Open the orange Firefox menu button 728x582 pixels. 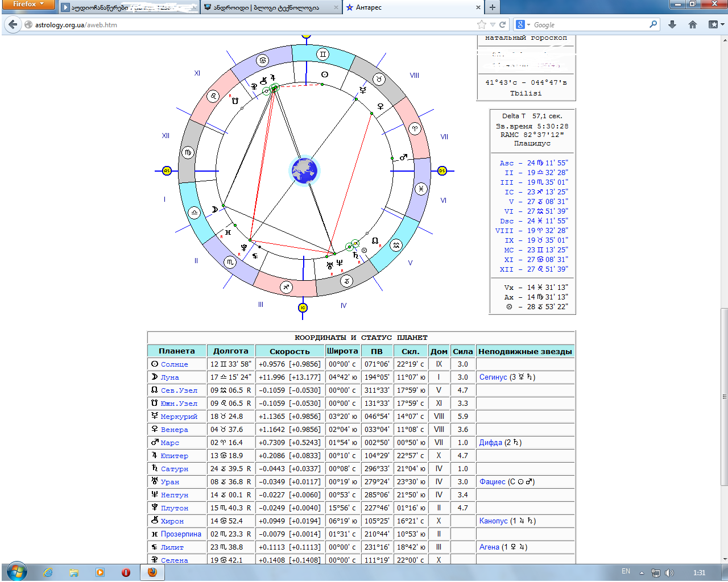27,5
